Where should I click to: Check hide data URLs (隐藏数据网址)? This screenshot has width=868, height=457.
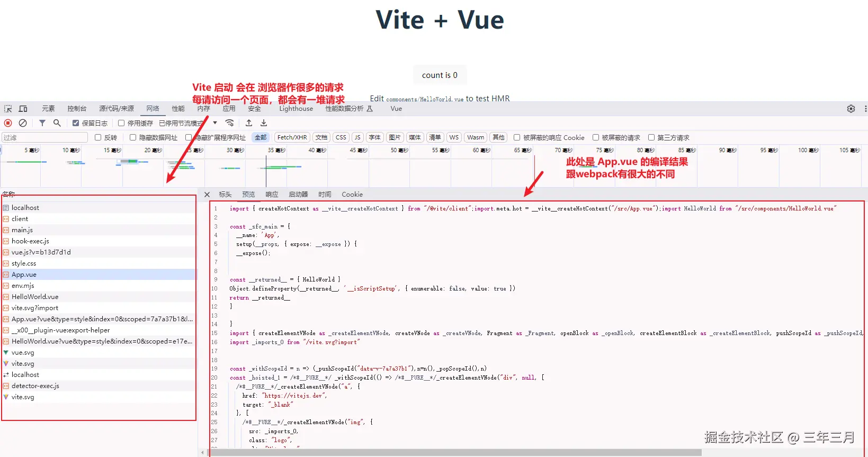[133, 137]
